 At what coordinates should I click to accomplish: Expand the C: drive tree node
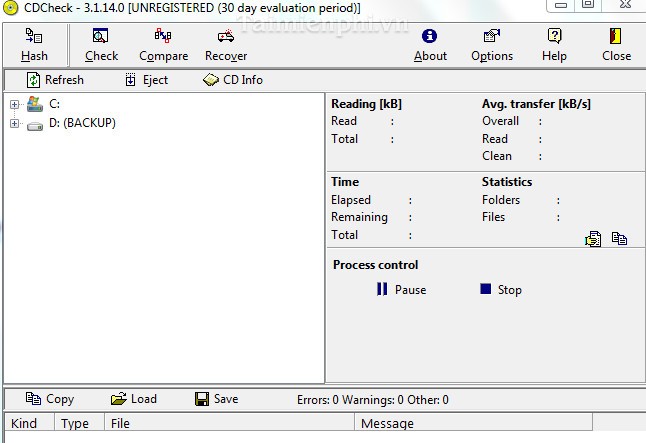pyautogui.click(x=15, y=104)
